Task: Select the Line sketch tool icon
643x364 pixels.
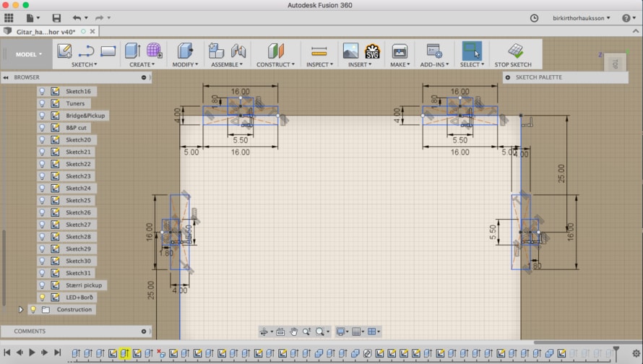Action: pos(86,51)
